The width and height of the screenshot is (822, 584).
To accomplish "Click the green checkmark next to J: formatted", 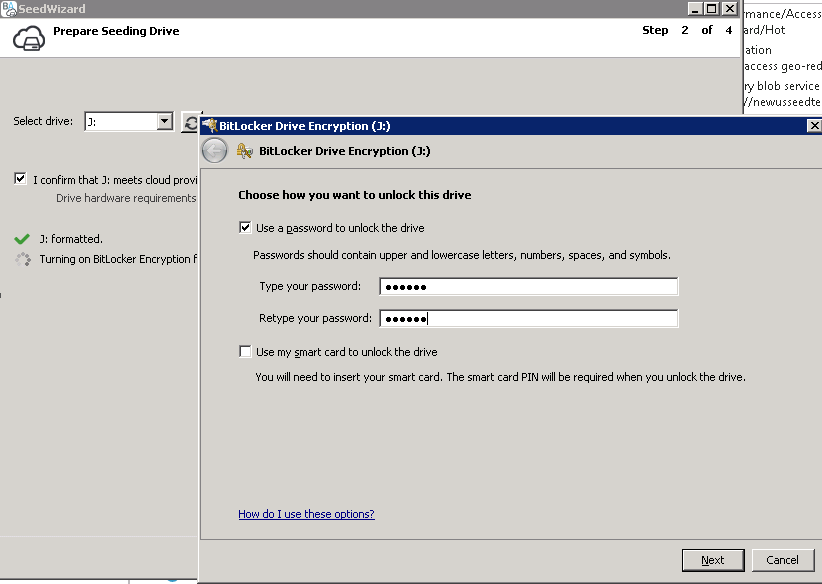I will pyautogui.click(x=22, y=239).
